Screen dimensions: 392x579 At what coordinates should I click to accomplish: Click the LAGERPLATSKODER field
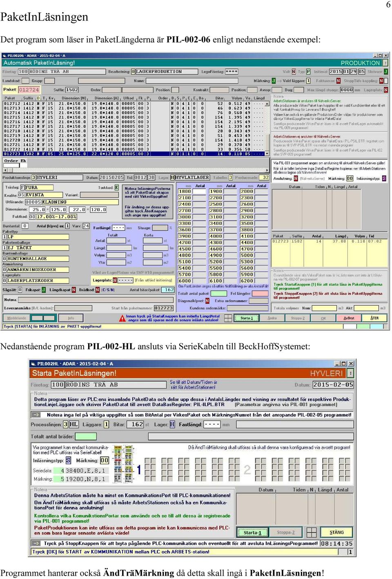(38, 281)
